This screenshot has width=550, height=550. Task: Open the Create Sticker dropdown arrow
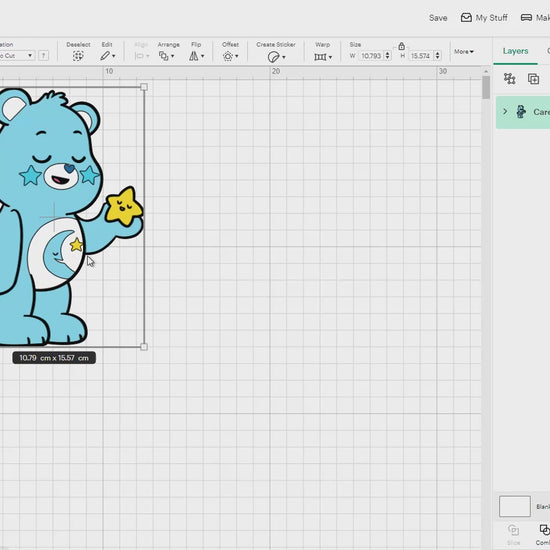[283, 57]
